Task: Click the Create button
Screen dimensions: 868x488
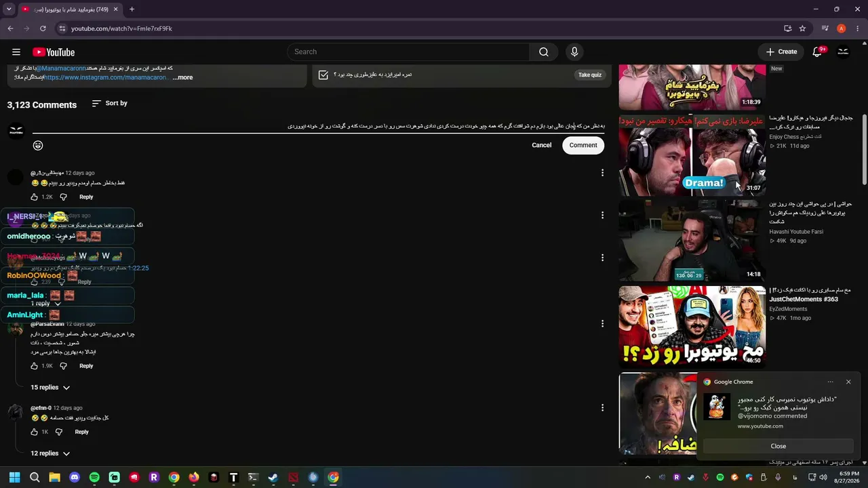Action: (782, 52)
